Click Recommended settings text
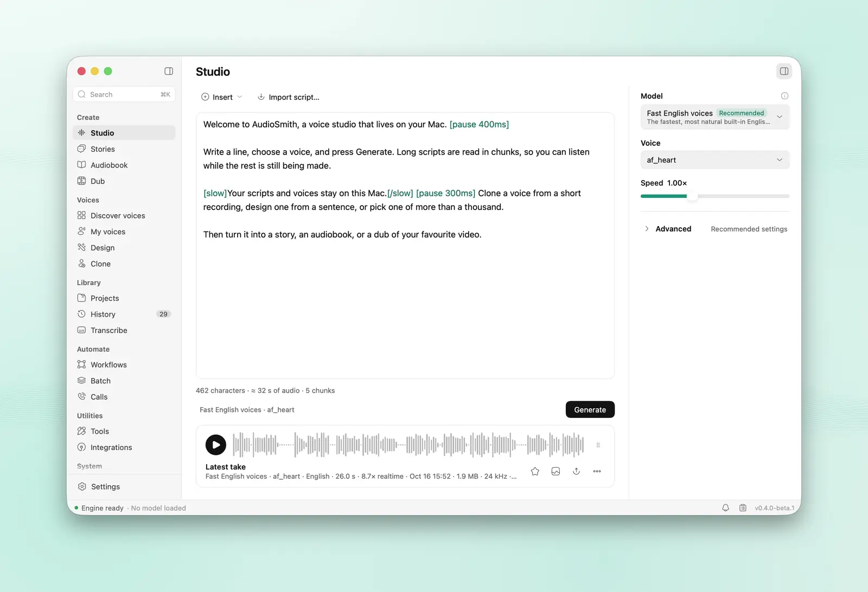This screenshot has height=592, width=868. [749, 229]
